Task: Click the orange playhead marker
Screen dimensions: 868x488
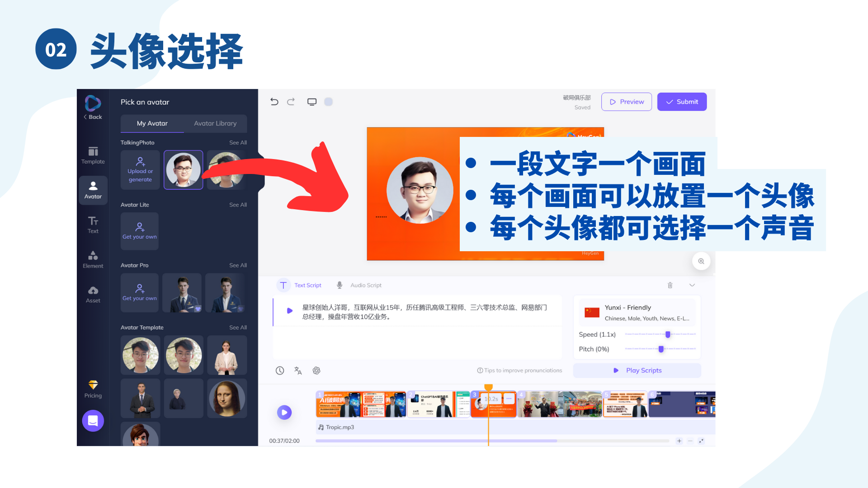Action: [x=488, y=388]
